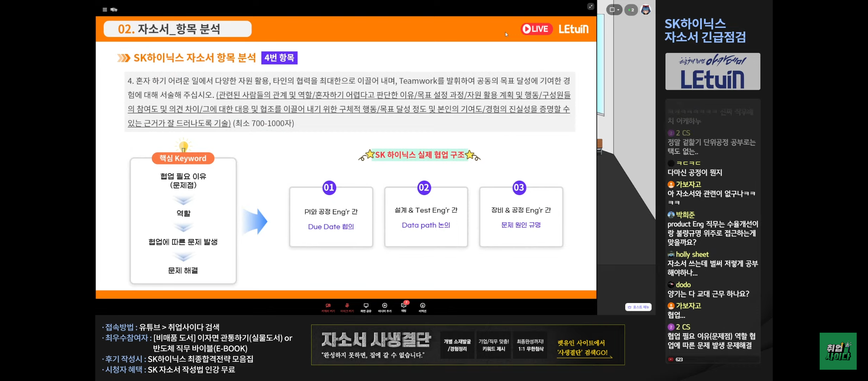868x381 pixels.
Task: Open the hamburger 메뉴 at top left
Action: (x=110, y=10)
